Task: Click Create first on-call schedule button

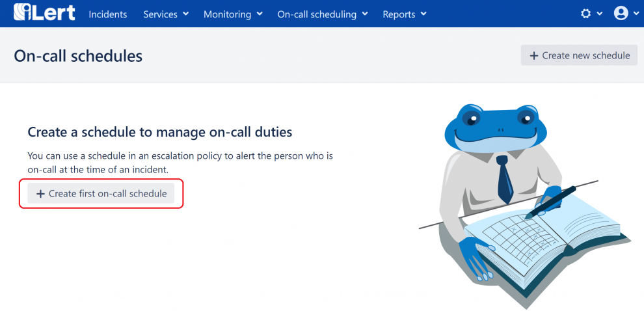Action: (101, 193)
